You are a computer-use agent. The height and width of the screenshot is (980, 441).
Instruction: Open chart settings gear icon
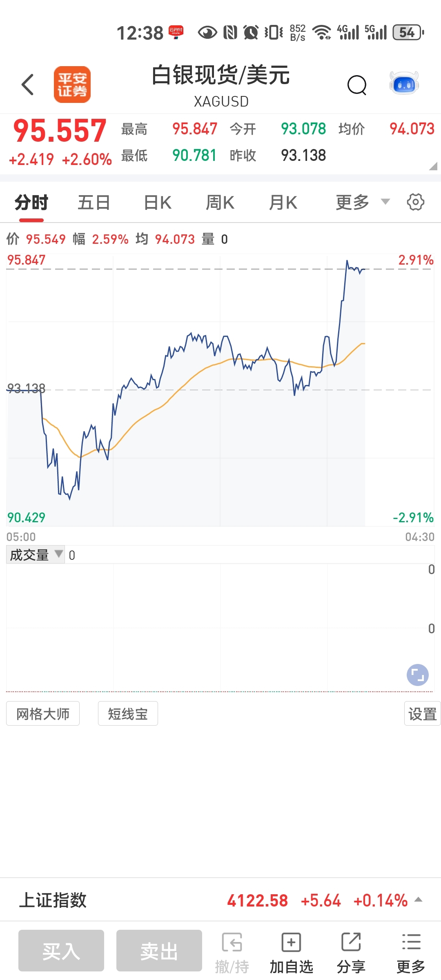point(416,202)
